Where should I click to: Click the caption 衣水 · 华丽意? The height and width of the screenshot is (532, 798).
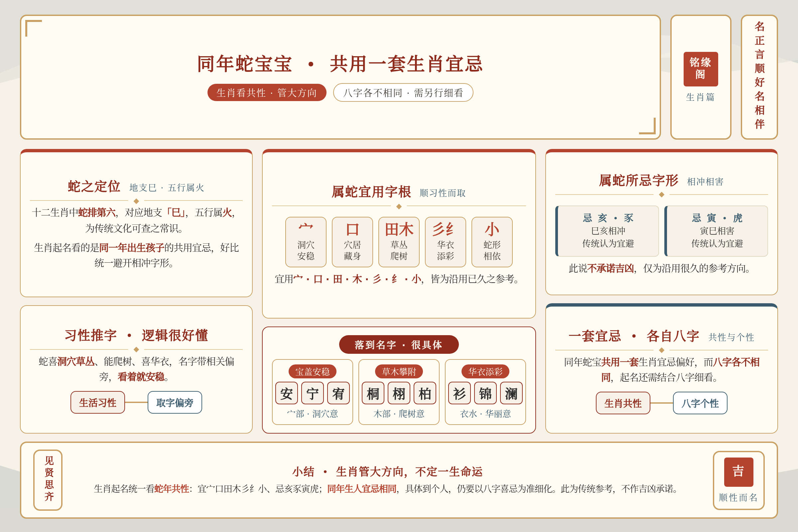pos(485,414)
